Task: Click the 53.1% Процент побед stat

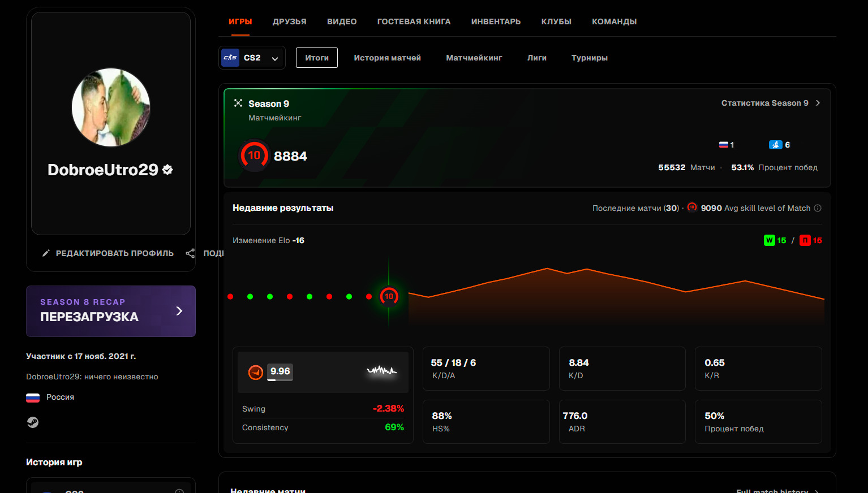Action: pos(774,167)
